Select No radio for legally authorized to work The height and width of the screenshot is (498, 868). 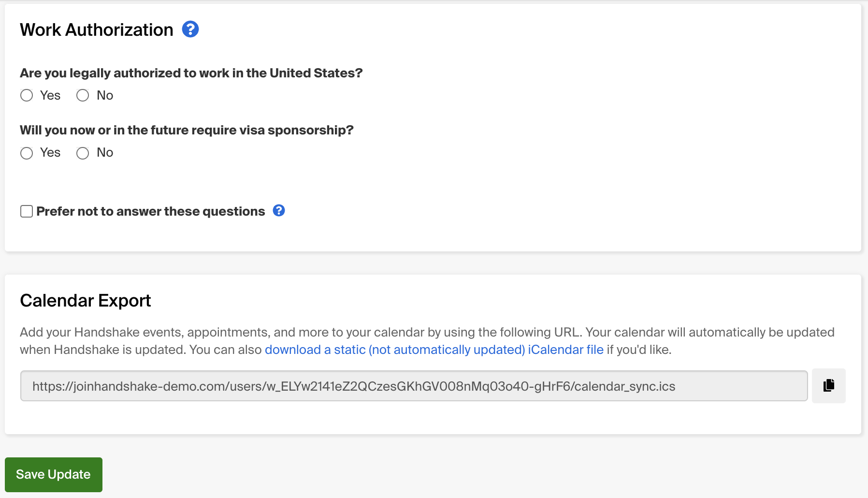[83, 96]
